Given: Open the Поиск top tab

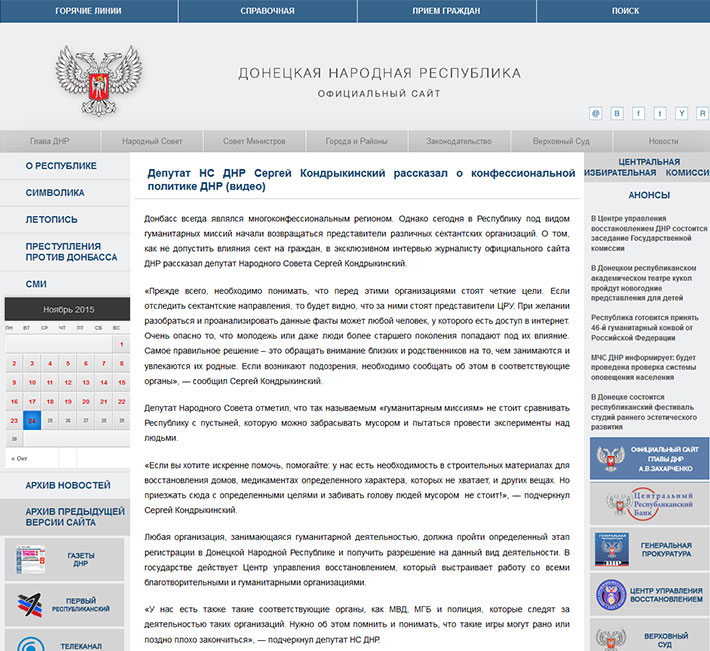Looking at the screenshot, I should click(x=625, y=11).
